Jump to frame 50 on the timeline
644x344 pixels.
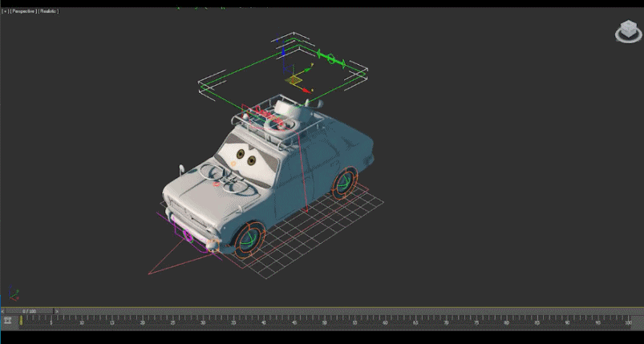325,321
